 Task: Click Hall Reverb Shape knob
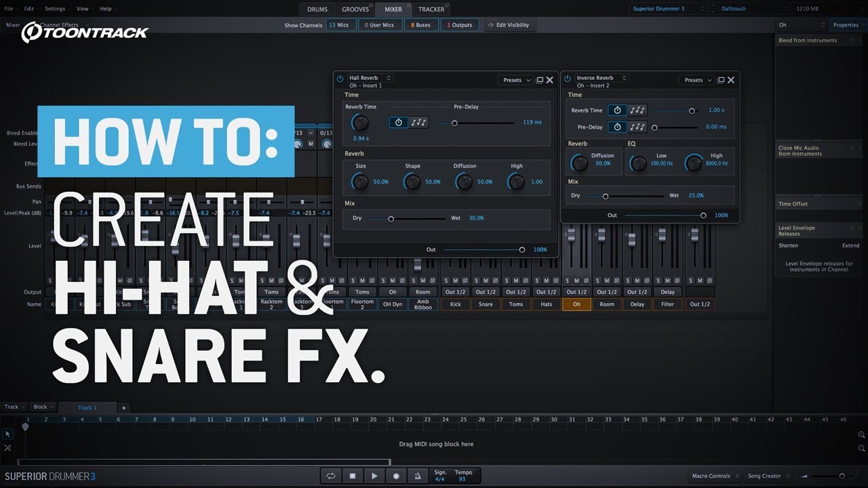[x=412, y=182]
